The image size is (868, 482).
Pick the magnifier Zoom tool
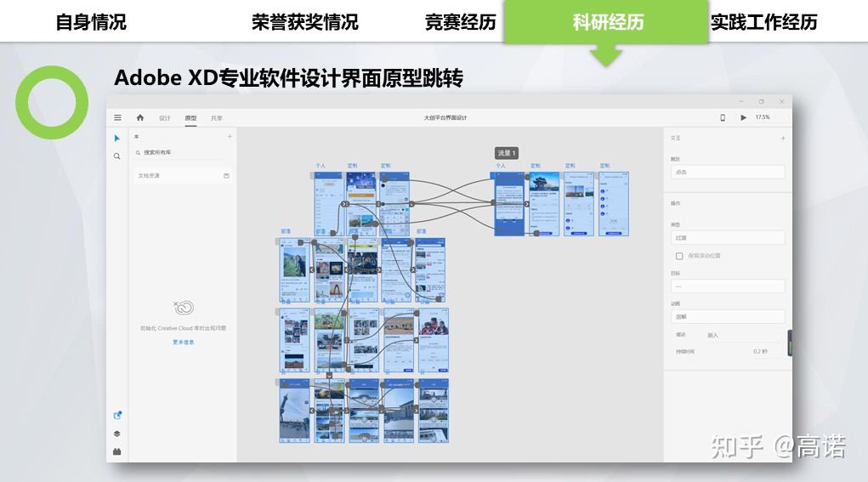pos(116,156)
